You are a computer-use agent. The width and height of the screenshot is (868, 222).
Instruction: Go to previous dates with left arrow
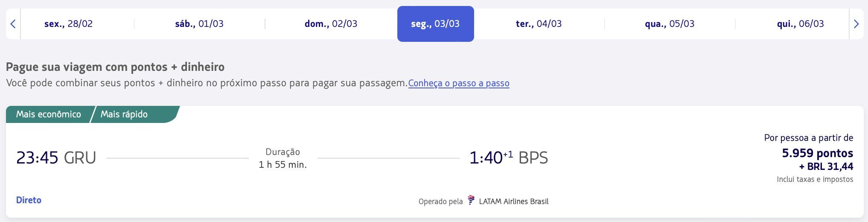pos(13,24)
